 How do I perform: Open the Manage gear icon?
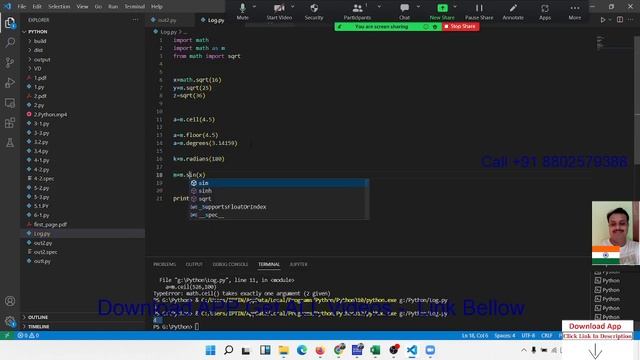tap(10, 321)
